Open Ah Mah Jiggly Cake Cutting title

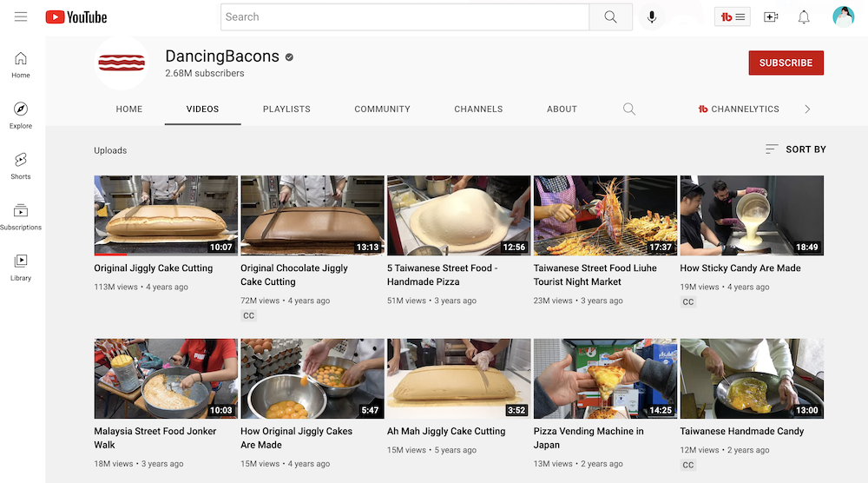(x=446, y=431)
